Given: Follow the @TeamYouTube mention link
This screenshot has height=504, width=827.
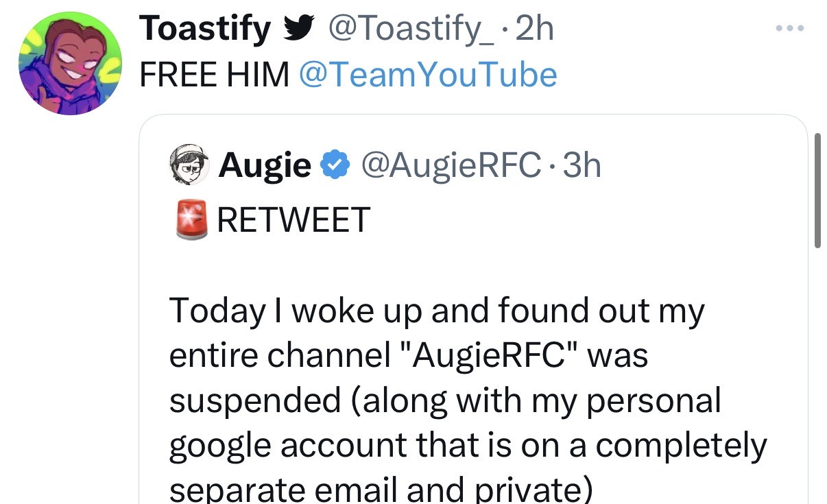Looking at the screenshot, I should pyautogui.click(x=428, y=75).
